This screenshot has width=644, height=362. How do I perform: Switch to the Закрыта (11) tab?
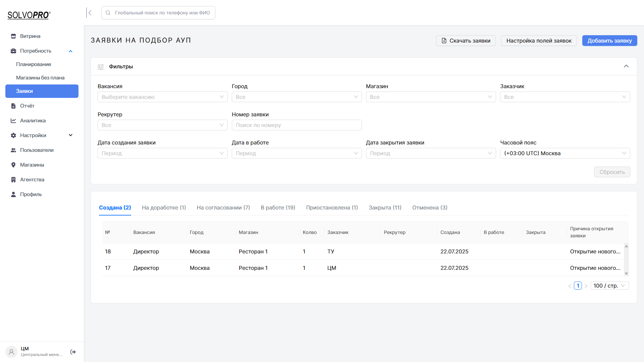(385, 207)
